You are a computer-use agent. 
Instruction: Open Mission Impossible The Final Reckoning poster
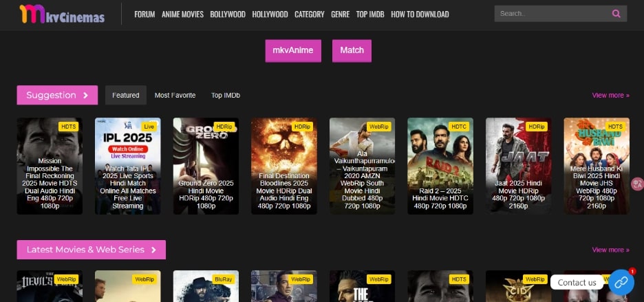pos(50,166)
